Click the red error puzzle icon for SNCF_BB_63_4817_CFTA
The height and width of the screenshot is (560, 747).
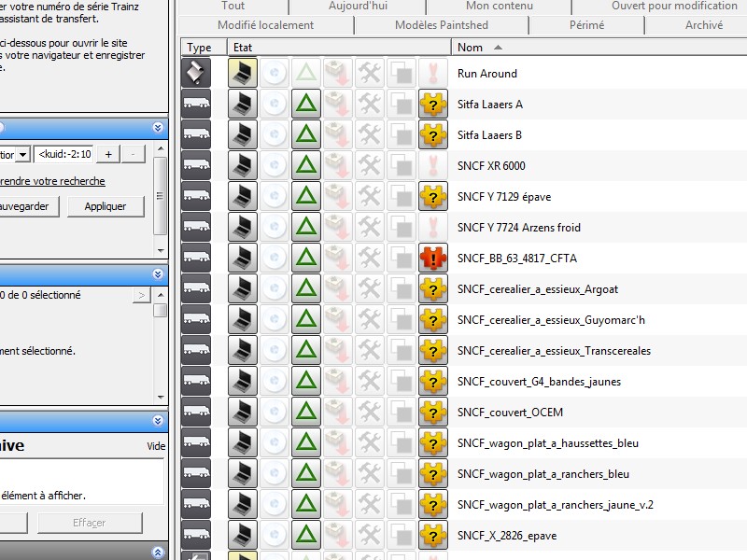click(x=433, y=258)
